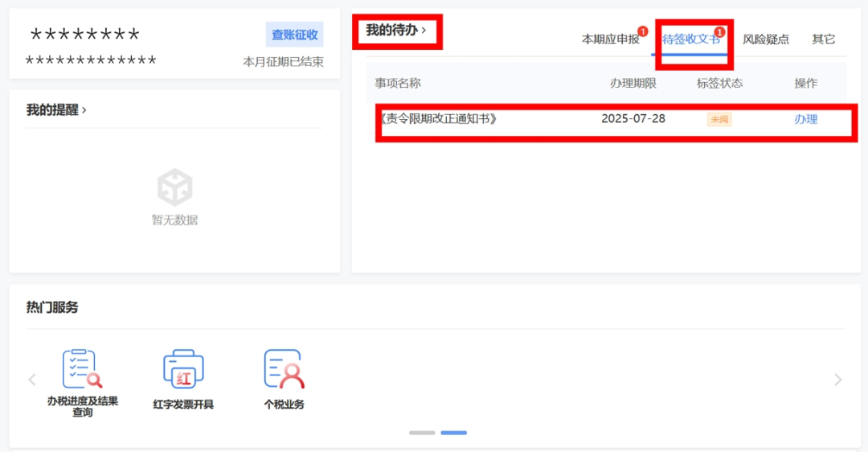Click 操作 column header
The image size is (868, 452).
pos(805,83)
